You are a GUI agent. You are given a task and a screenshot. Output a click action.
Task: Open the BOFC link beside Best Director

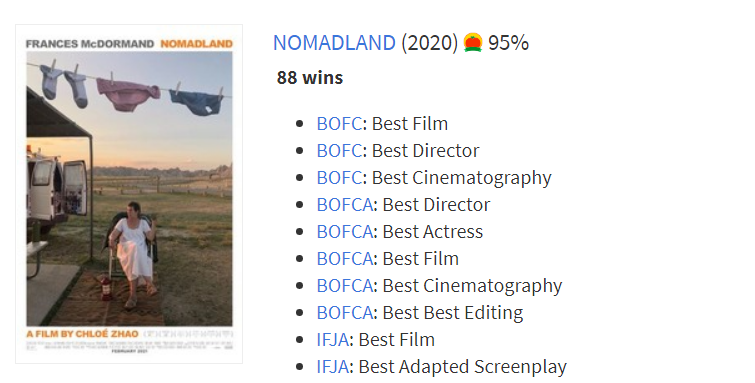click(x=339, y=151)
